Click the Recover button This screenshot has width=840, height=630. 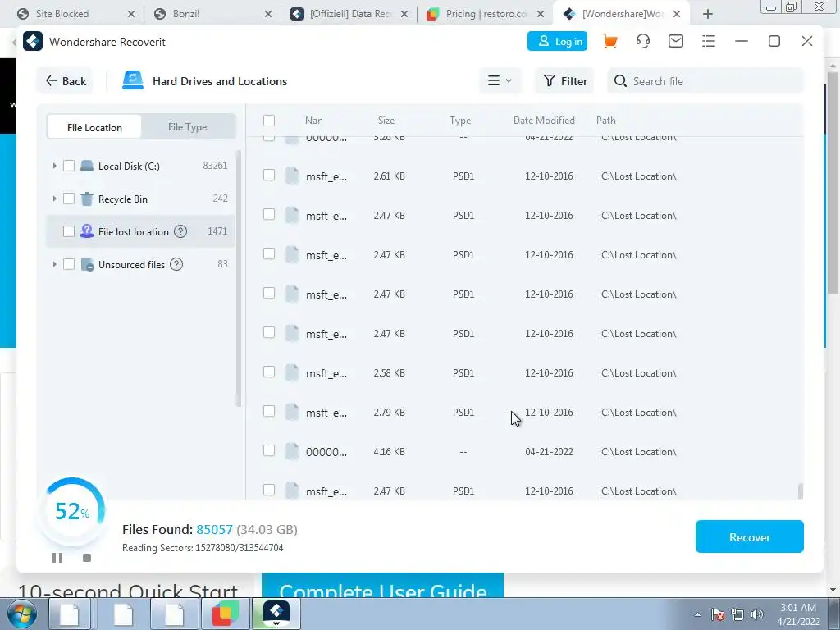tap(750, 536)
